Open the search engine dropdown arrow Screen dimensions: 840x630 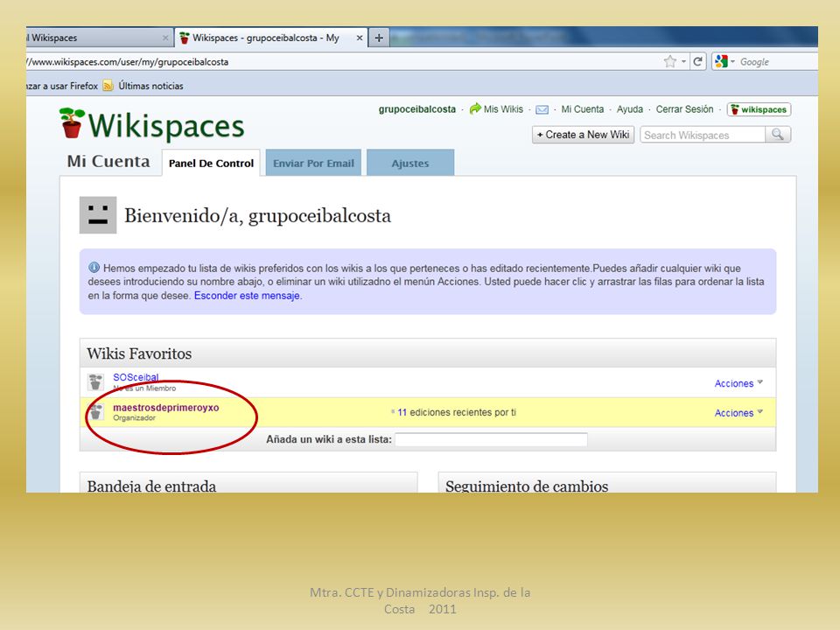[x=732, y=61]
